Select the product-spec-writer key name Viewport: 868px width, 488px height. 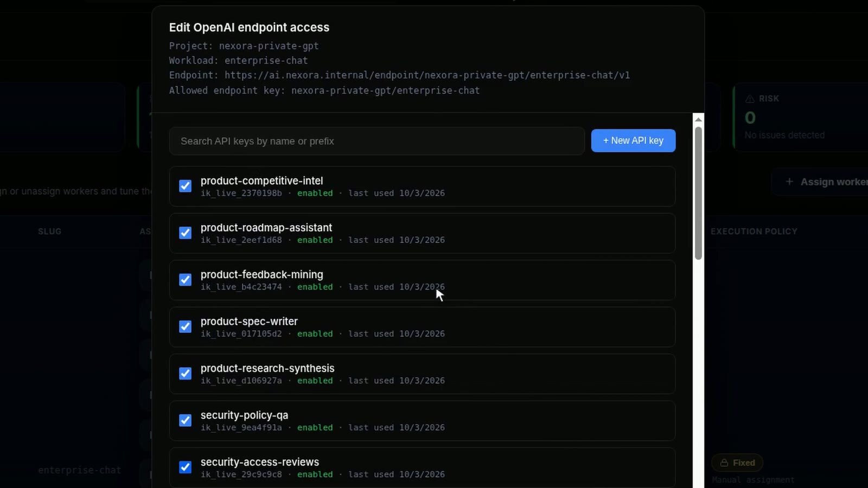click(x=249, y=322)
